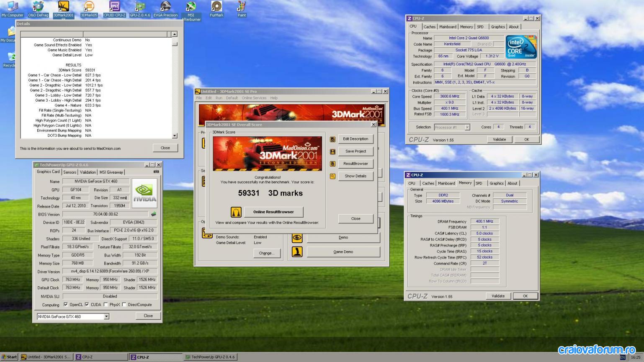Click the keyboard language indicator in tray
The width and height of the screenshot is (644, 362).
click(623, 357)
